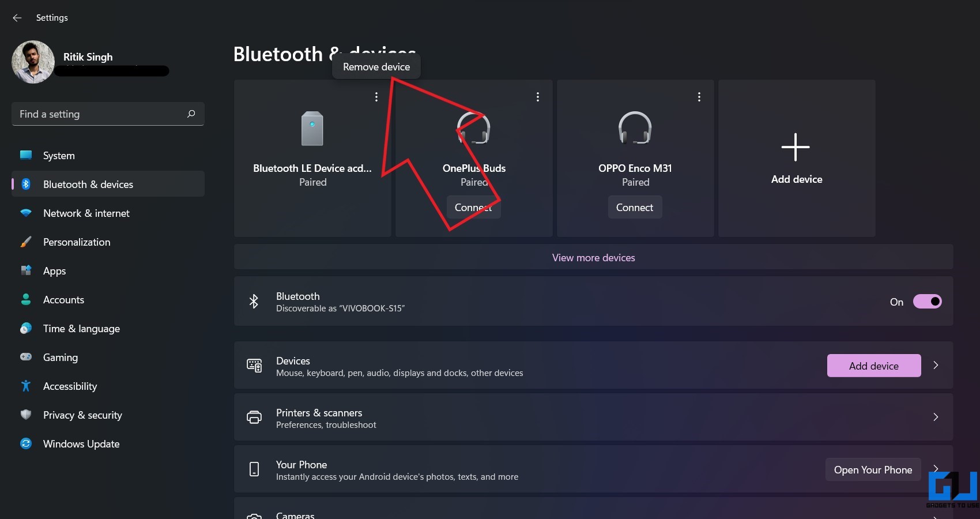Screen dimensions: 980x519
Task: Click the Your Phone device icon
Action: tap(254, 469)
